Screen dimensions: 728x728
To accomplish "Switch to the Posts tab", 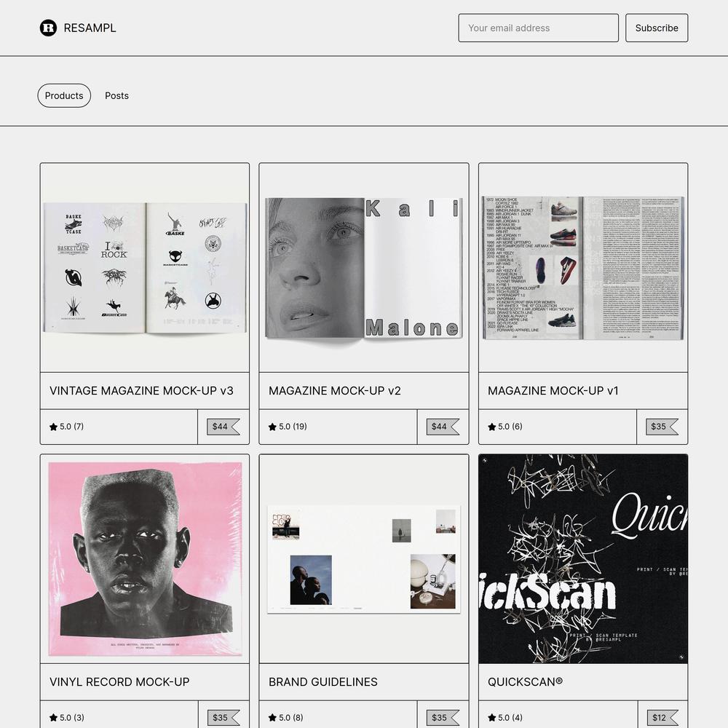I will 116,95.
